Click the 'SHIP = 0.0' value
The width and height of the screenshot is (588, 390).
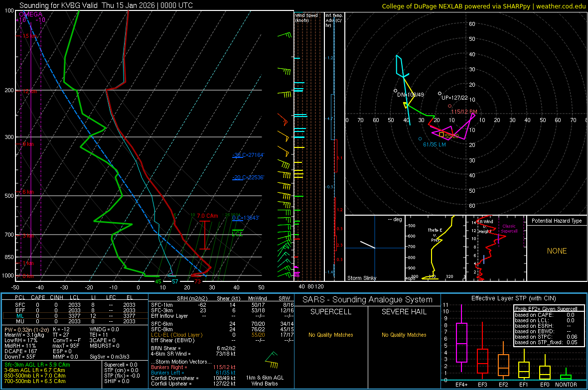pos(117,381)
